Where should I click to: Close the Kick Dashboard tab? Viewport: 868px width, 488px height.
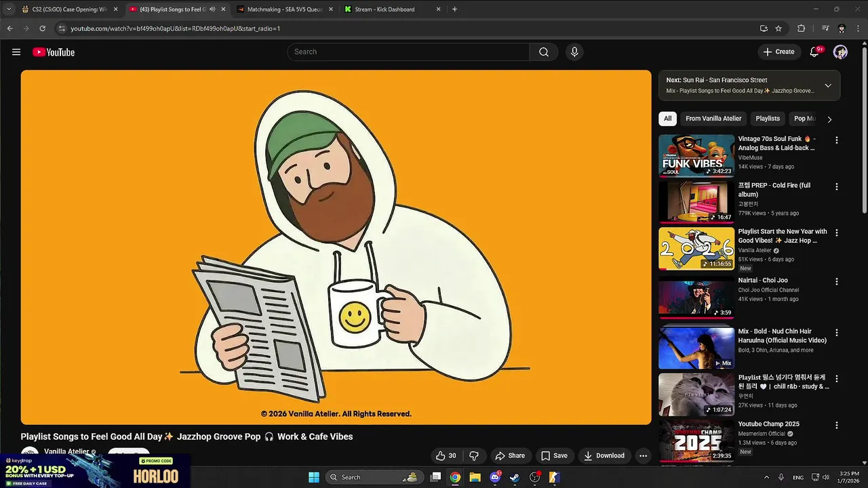click(x=438, y=9)
